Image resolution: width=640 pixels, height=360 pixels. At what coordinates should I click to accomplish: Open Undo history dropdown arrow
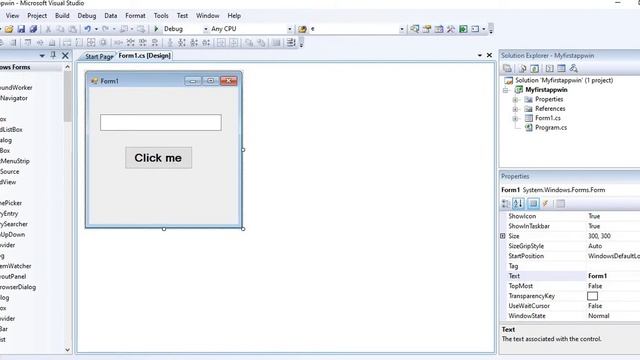96,29
